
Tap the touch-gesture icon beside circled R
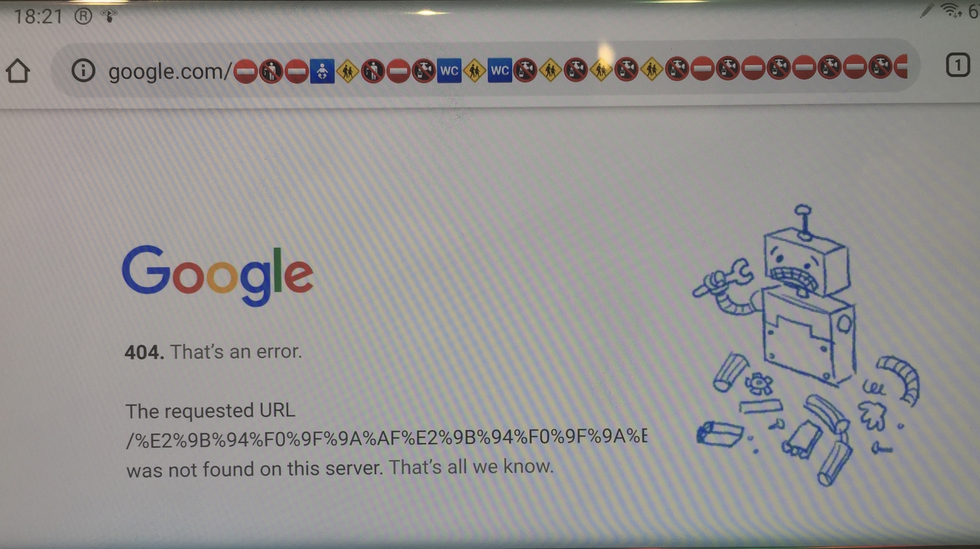(x=109, y=16)
